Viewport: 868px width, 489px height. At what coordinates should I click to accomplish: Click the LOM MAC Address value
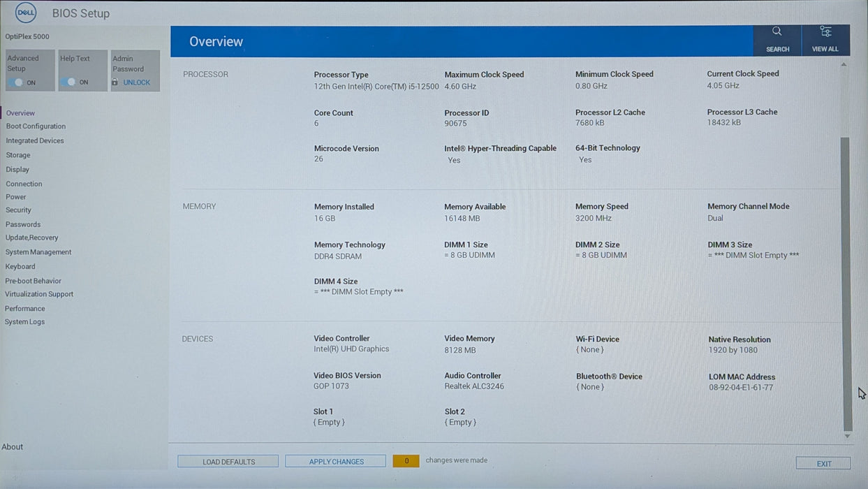pos(741,388)
